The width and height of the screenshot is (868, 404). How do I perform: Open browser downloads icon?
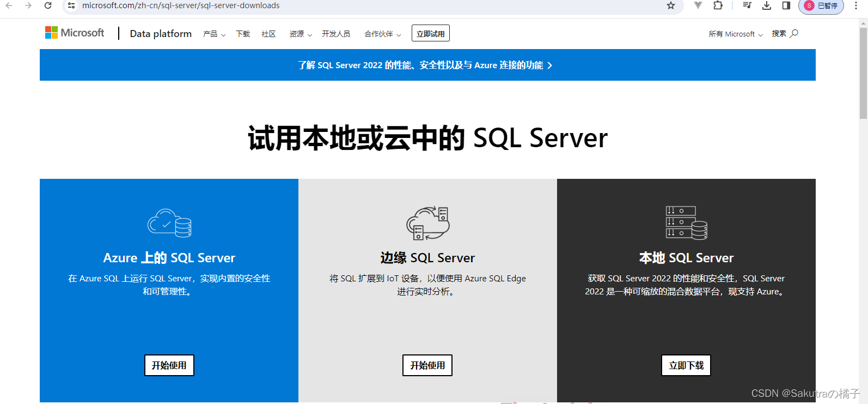(x=767, y=5)
